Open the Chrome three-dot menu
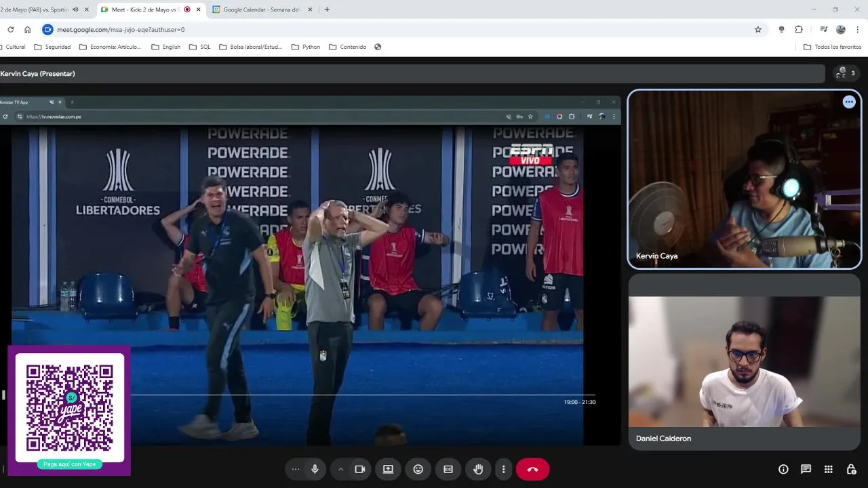The width and height of the screenshot is (868, 488). click(858, 29)
